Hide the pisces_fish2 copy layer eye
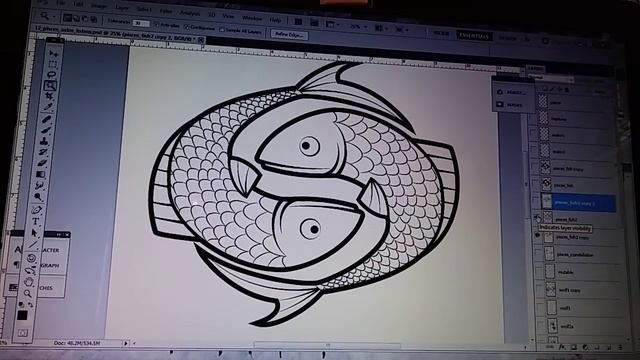640x360 pixels. coord(538,235)
